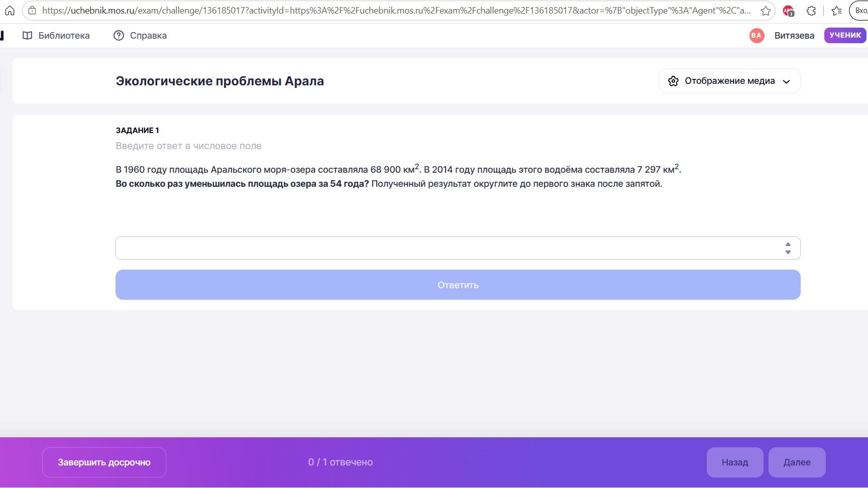The height and width of the screenshot is (488, 868).
Task: Open the Справка menu item
Action: point(140,35)
